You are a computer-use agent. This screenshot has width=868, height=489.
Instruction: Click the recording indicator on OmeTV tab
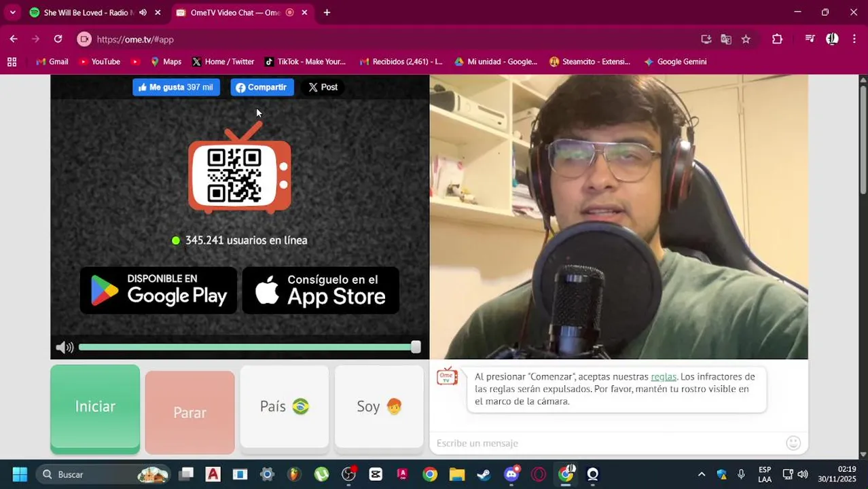coord(290,12)
